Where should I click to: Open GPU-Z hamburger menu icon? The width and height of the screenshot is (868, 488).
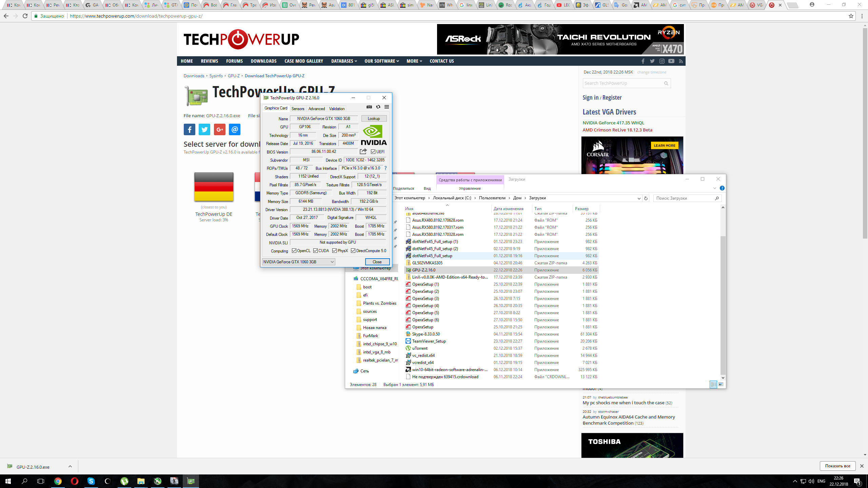[x=387, y=107]
